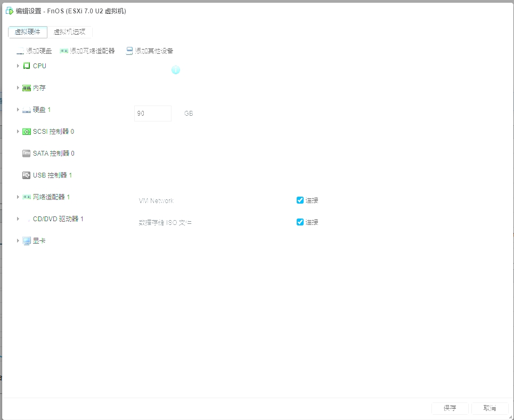This screenshot has width=514, height=420.
Task: Click the video card (显卡) monitor icon
Action: 27,241
